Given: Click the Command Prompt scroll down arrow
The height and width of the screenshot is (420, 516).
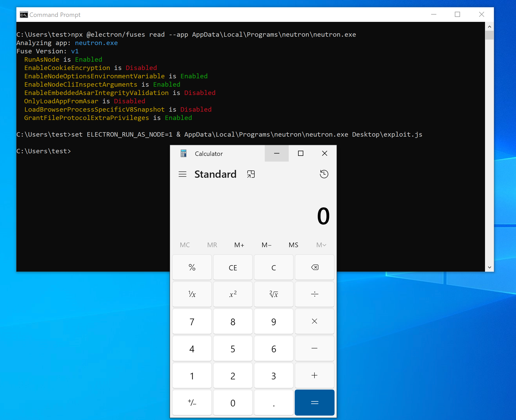Looking at the screenshot, I should point(489,267).
